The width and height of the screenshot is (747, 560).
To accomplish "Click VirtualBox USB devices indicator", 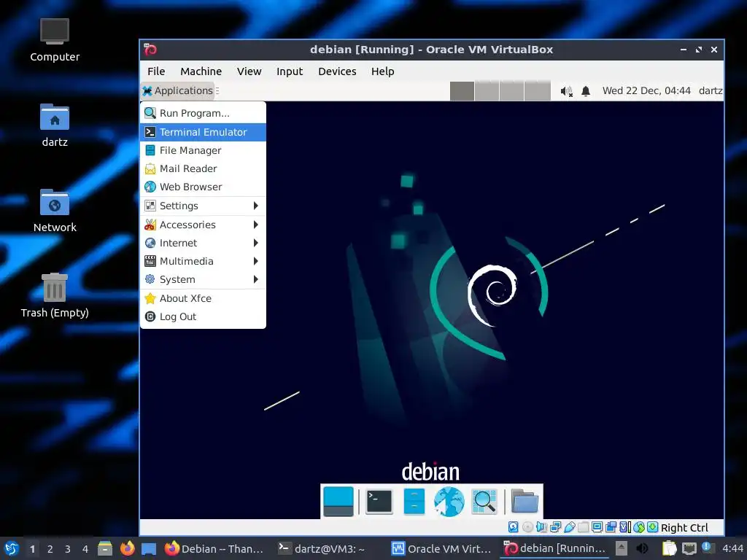I will click(x=569, y=527).
